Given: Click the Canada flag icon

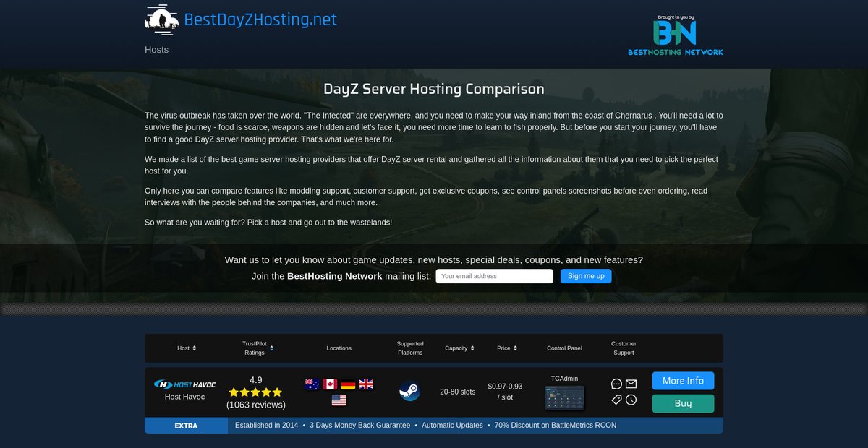Looking at the screenshot, I should coord(330,384).
